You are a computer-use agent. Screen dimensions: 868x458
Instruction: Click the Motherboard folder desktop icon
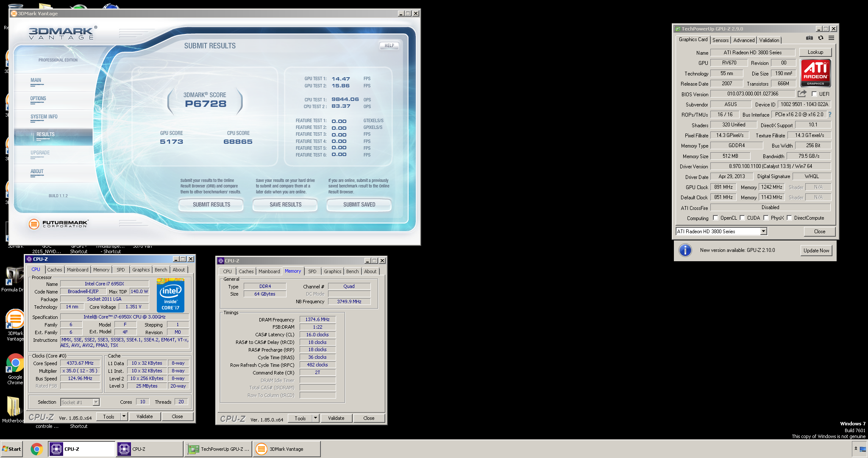click(13, 410)
